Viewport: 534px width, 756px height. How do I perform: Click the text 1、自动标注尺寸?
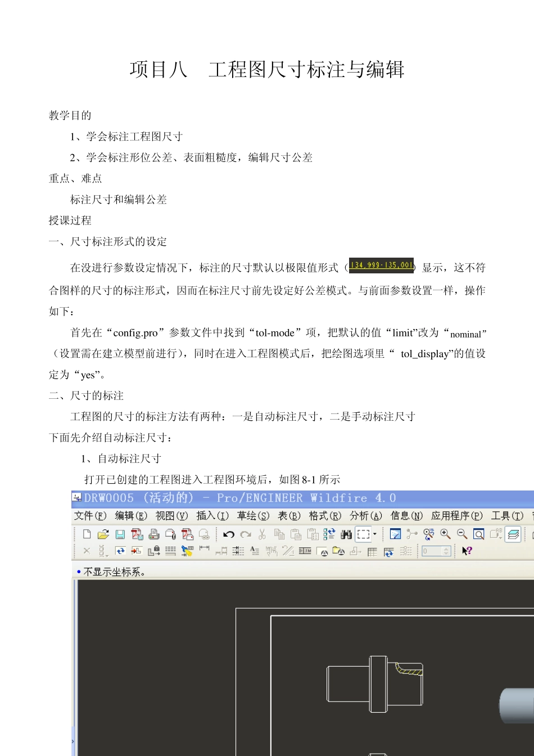[x=121, y=459]
